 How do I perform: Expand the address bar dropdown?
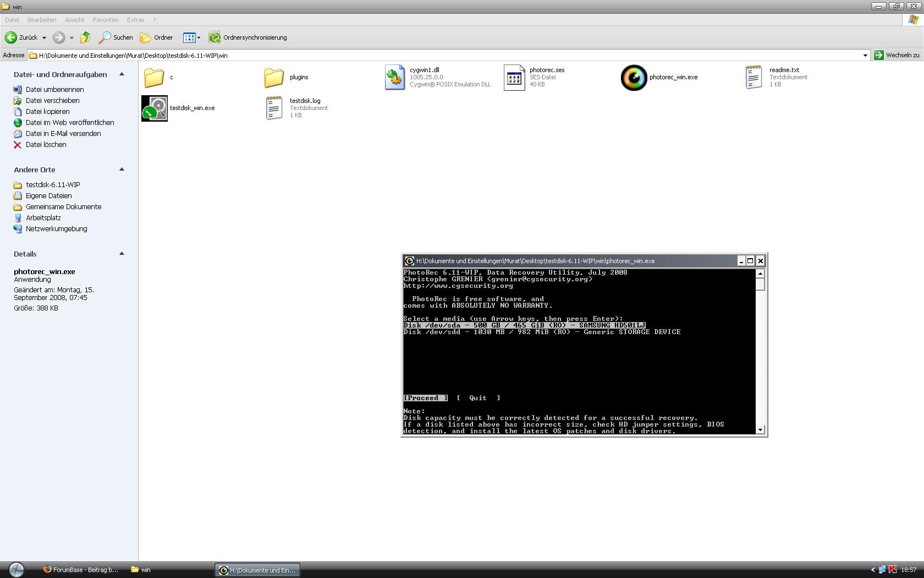(x=865, y=56)
